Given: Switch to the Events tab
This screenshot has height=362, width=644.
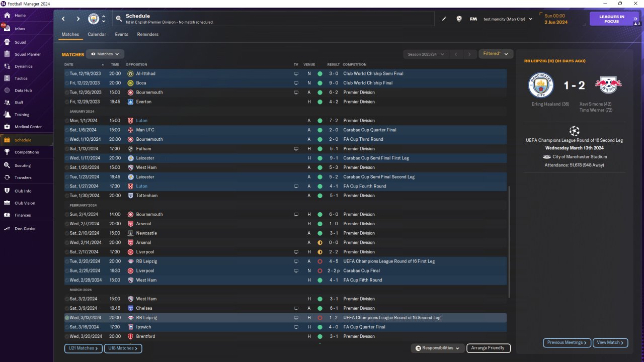Looking at the screenshot, I should (121, 35).
